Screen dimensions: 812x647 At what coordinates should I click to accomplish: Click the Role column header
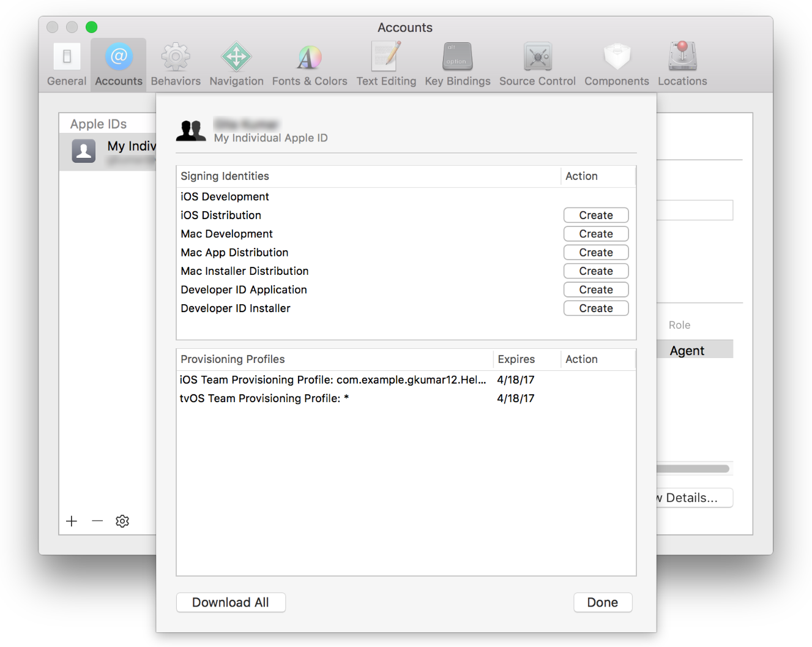[x=679, y=325]
